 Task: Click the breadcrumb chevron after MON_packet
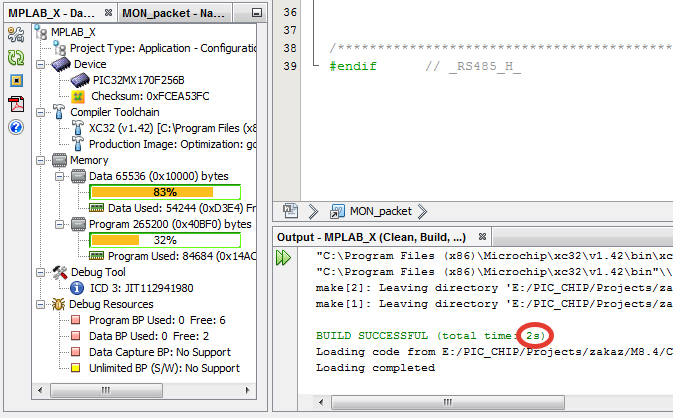tap(422, 211)
